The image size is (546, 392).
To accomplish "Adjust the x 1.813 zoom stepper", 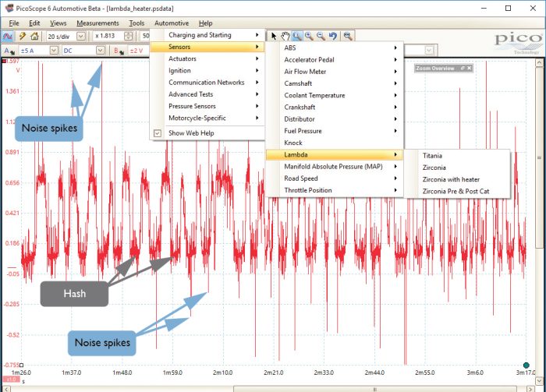I will tap(128, 36).
